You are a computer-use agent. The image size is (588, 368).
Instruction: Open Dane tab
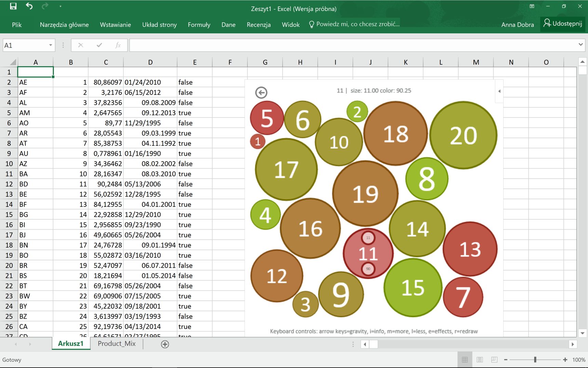(x=228, y=25)
